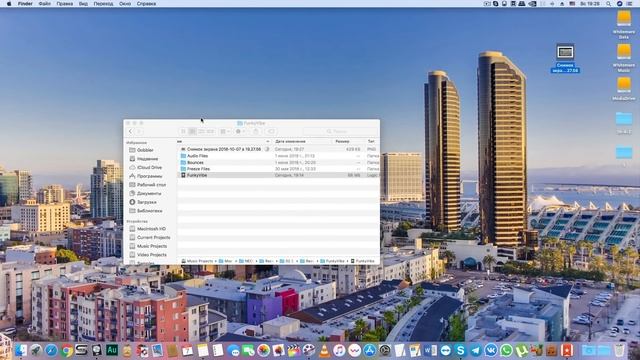This screenshot has width=640, height=360.
Task: Open Safari from the Dock
Action: tap(51, 350)
